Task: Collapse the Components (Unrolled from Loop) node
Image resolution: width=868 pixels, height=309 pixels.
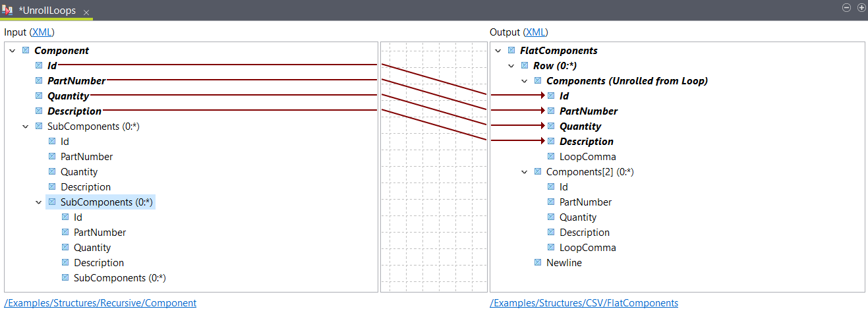Action: point(524,80)
